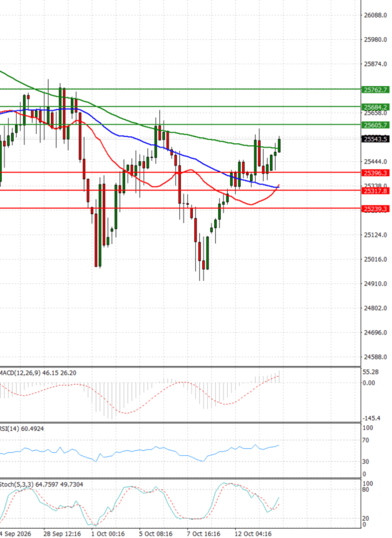Click the 24588.0 price axis value

click(x=375, y=357)
